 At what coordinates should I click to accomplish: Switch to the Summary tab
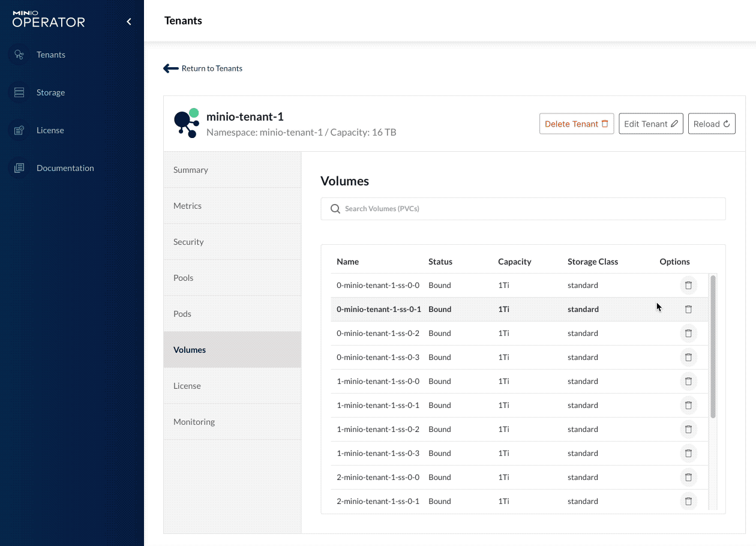pos(232,170)
